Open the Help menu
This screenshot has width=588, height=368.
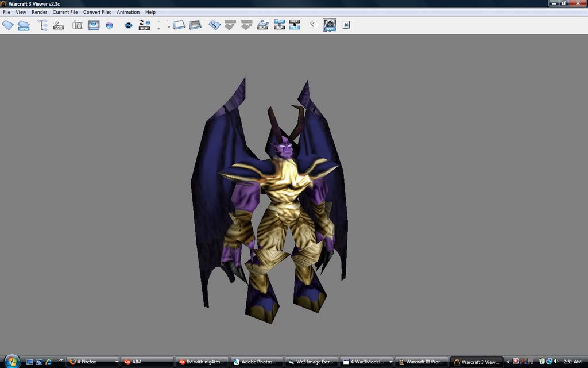(150, 12)
